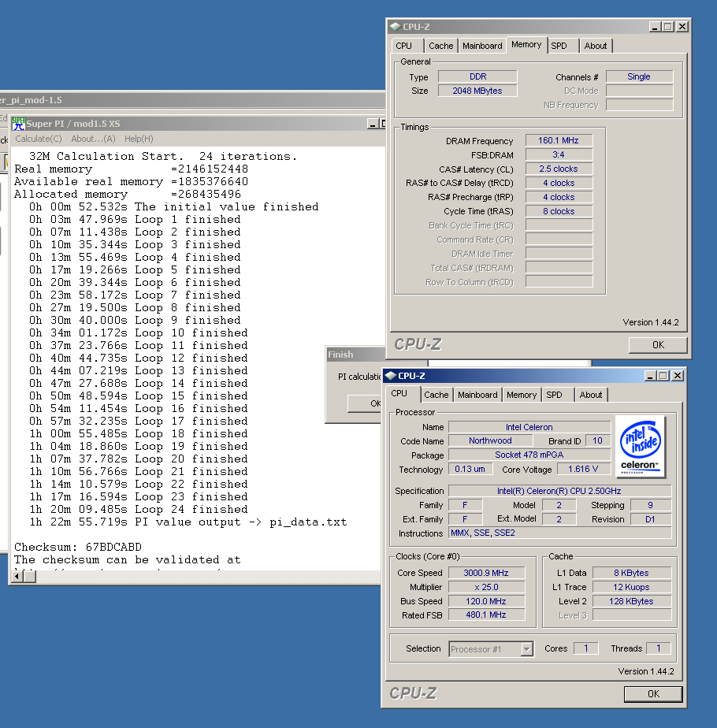Screen dimensions: 717x728
Task: Open the About...(A) menu in Super PI
Action: click(93, 139)
